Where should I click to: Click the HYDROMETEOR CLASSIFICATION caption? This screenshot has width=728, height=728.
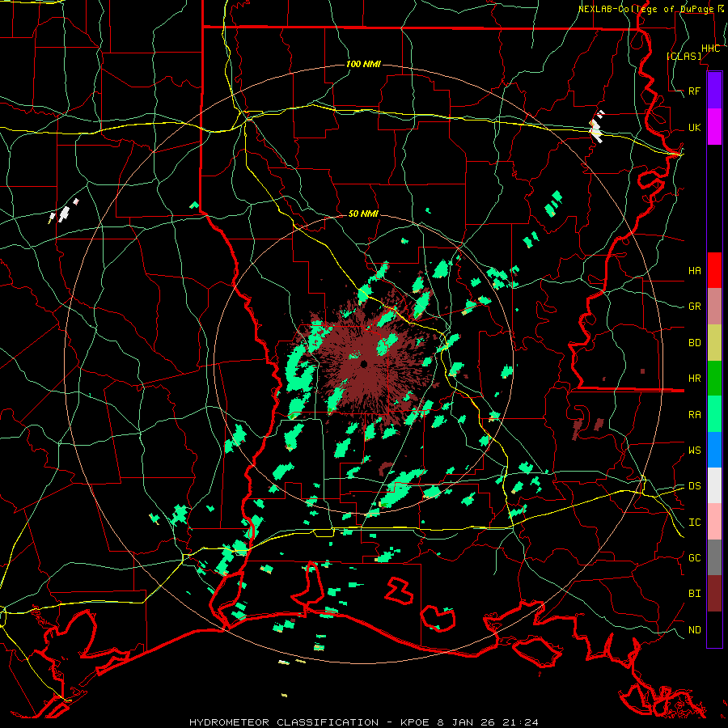tap(284, 722)
